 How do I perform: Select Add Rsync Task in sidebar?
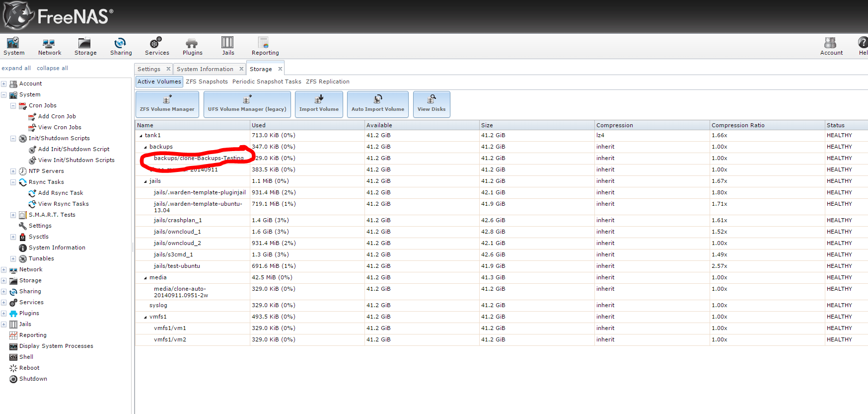(61, 193)
